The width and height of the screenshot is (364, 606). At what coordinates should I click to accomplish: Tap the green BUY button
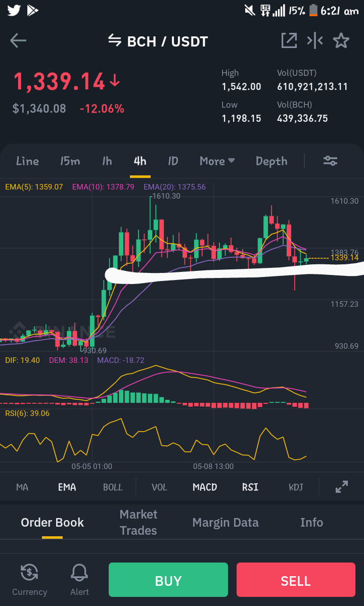click(x=168, y=580)
